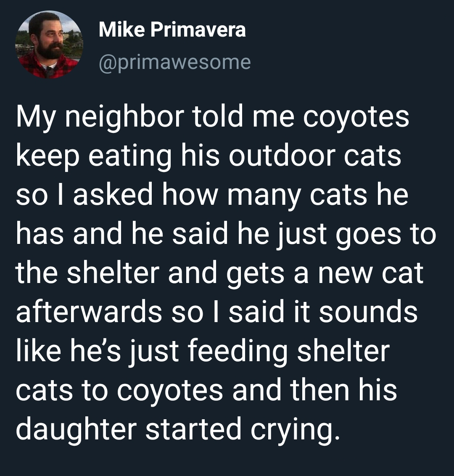Image resolution: width=454 pixels, height=476 pixels.
Task: Click the word "afterwards" in the tweet
Action: [x=89, y=312]
